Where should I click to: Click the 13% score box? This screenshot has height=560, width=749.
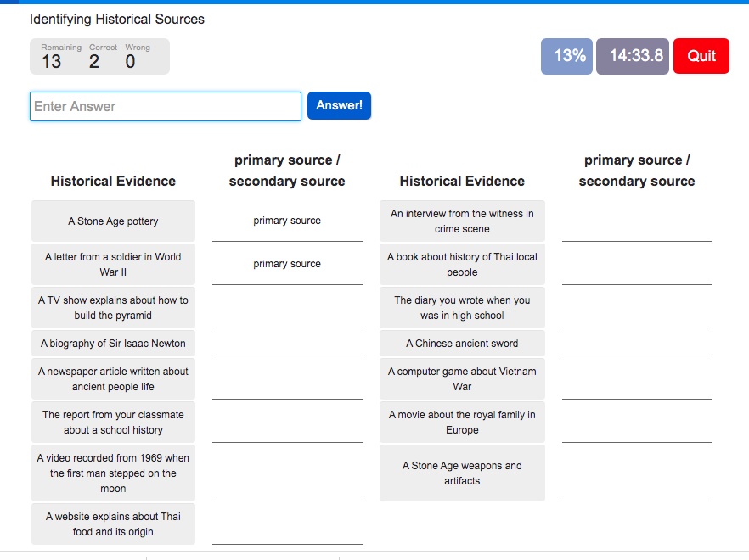(x=566, y=56)
